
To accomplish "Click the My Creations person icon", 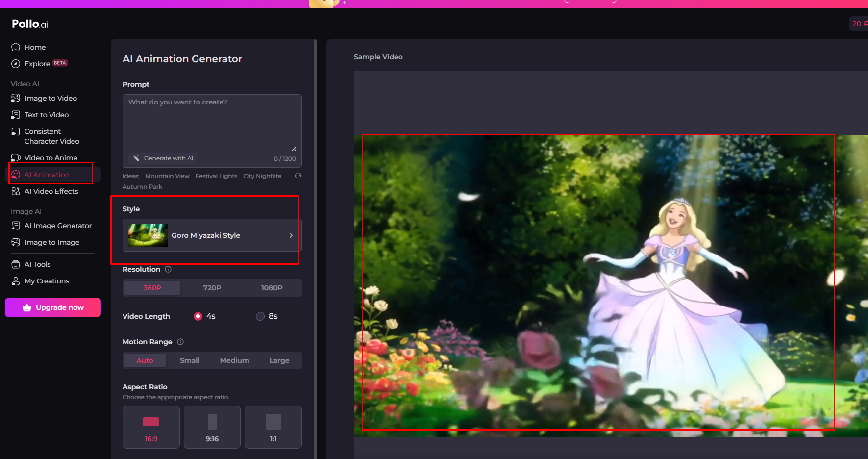I will tap(16, 281).
